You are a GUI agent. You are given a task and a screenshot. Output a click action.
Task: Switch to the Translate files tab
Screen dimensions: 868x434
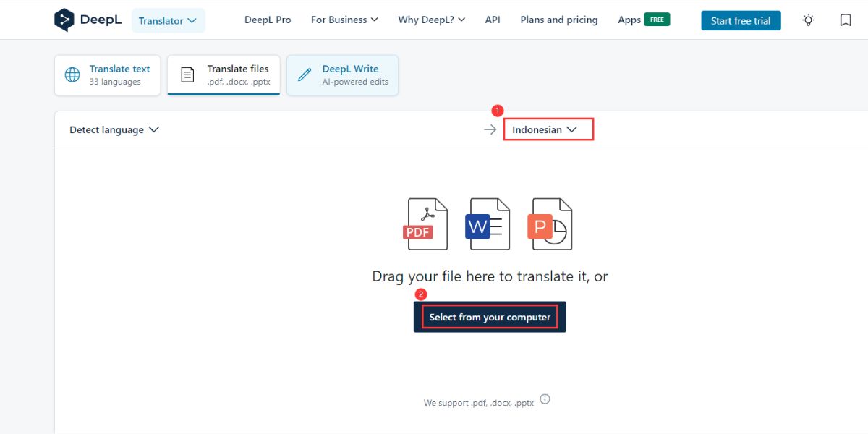[224, 75]
